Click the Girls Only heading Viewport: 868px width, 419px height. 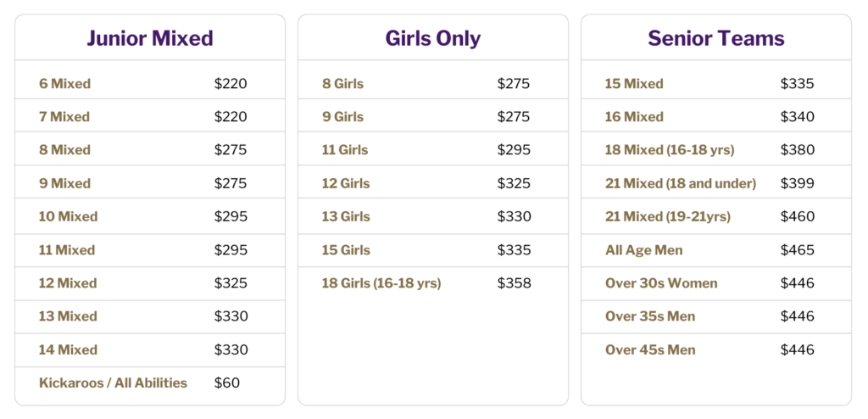432,38
